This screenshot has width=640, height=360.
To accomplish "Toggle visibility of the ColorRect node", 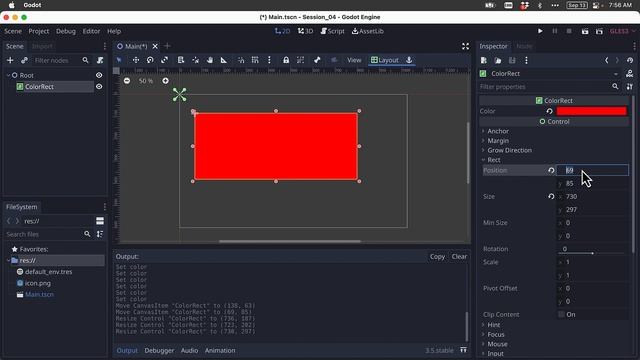I will click(x=99, y=87).
